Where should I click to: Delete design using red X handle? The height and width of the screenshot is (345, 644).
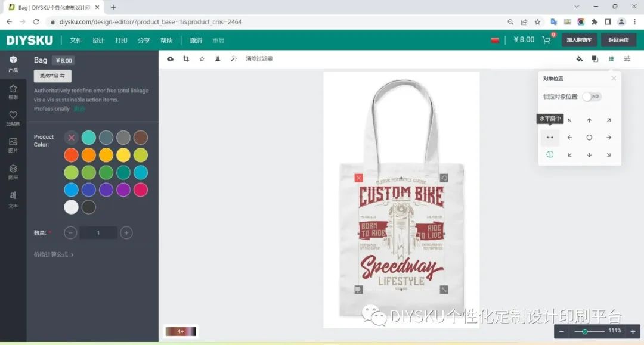point(358,178)
